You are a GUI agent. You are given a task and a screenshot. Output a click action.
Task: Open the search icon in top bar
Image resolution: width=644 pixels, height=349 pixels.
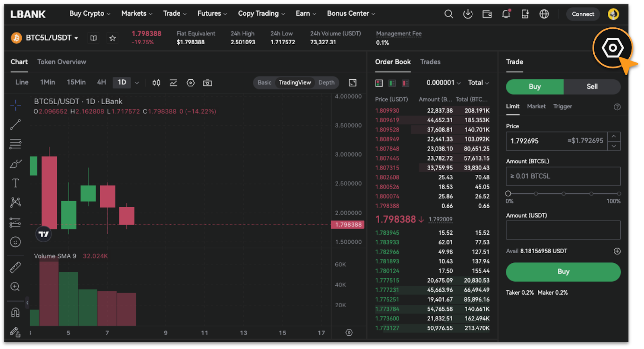tap(448, 14)
